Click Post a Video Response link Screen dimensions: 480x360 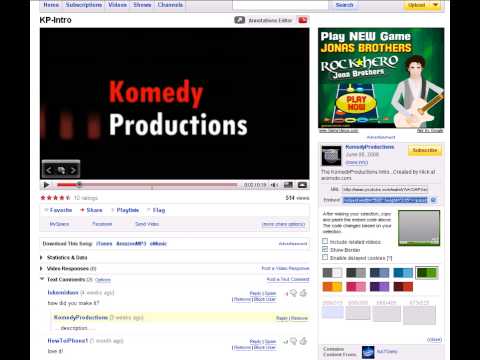pyautogui.click(x=285, y=268)
